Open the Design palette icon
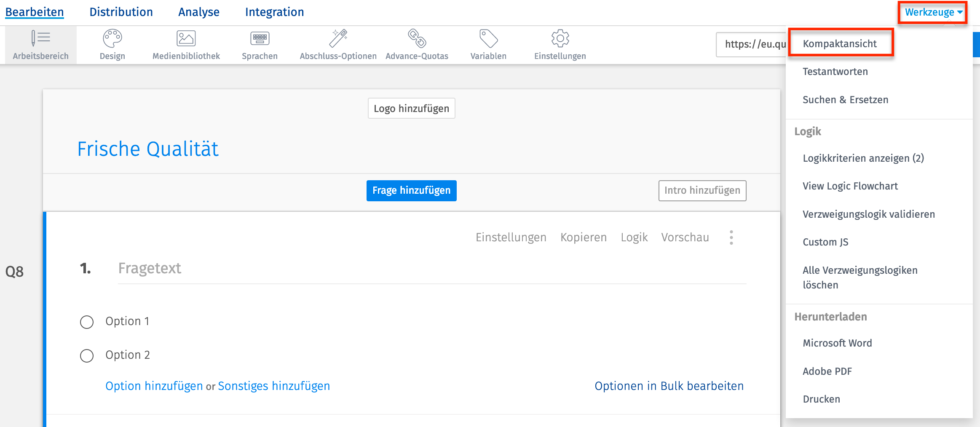The width and height of the screenshot is (980, 427). [112, 39]
